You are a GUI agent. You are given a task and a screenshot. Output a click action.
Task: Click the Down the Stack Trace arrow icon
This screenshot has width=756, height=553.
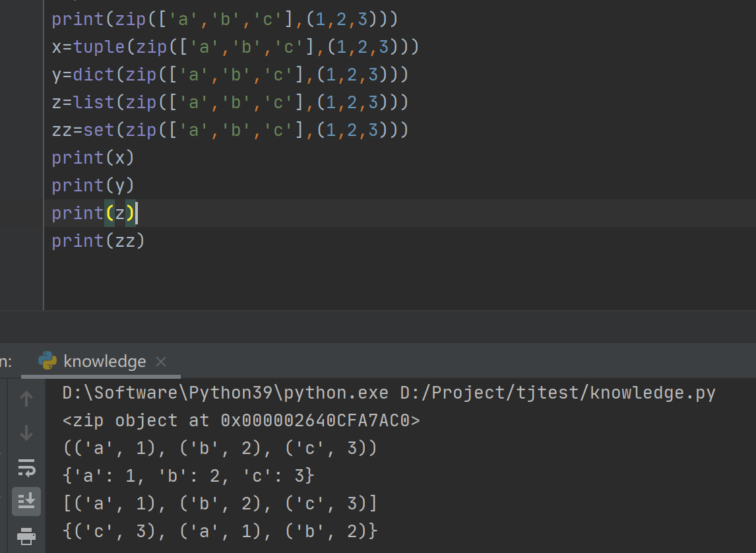coord(26,434)
